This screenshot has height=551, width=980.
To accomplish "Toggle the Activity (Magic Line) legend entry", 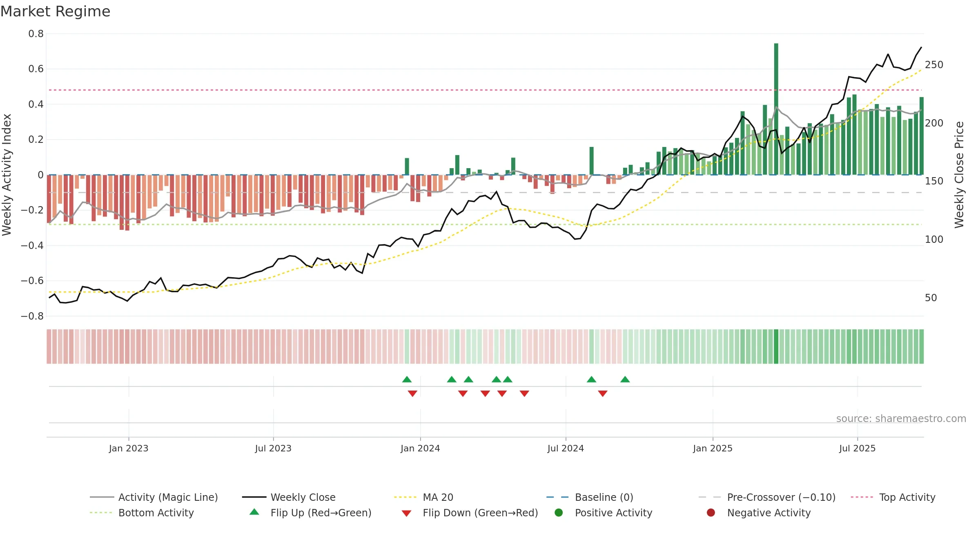I will (154, 497).
